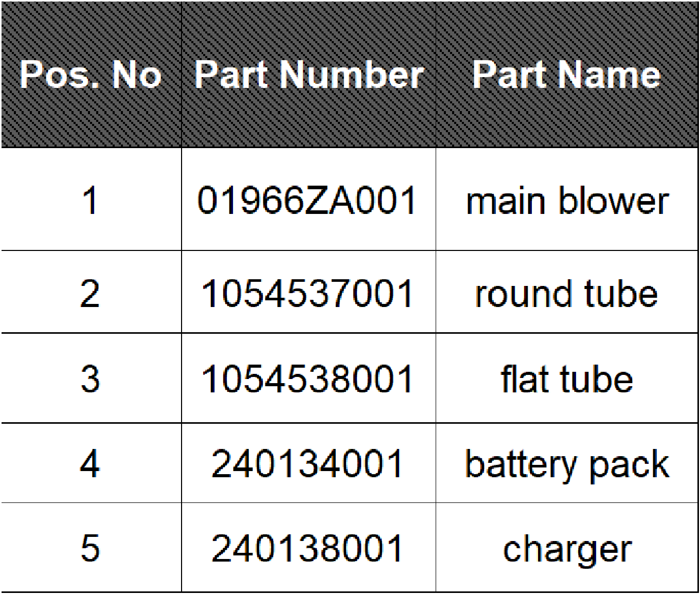The image size is (700, 595).
Task: Select position number 1 cell
Action: click(91, 200)
